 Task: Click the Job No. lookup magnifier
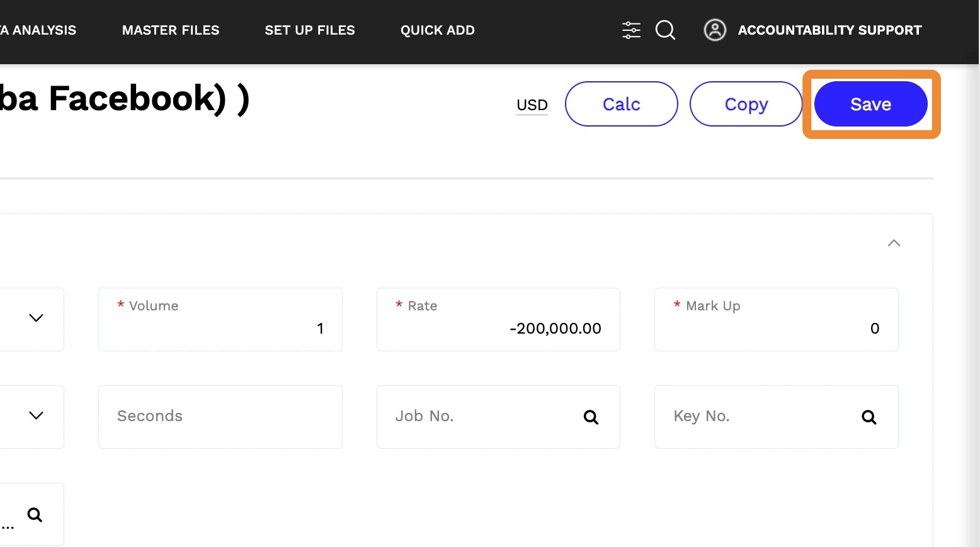coord(591,417)
